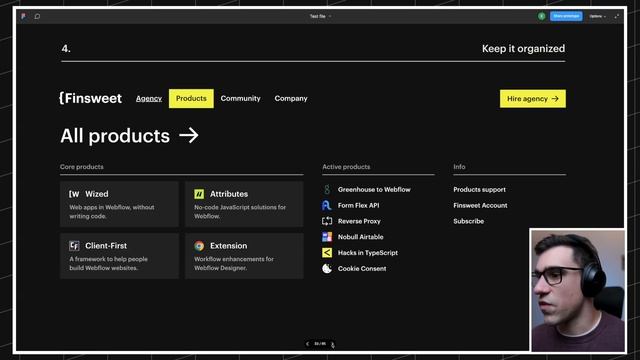The height and width of the screenshot is (360, 640).
Task: Open Nobull Airtable link
Action: point(360,237)
